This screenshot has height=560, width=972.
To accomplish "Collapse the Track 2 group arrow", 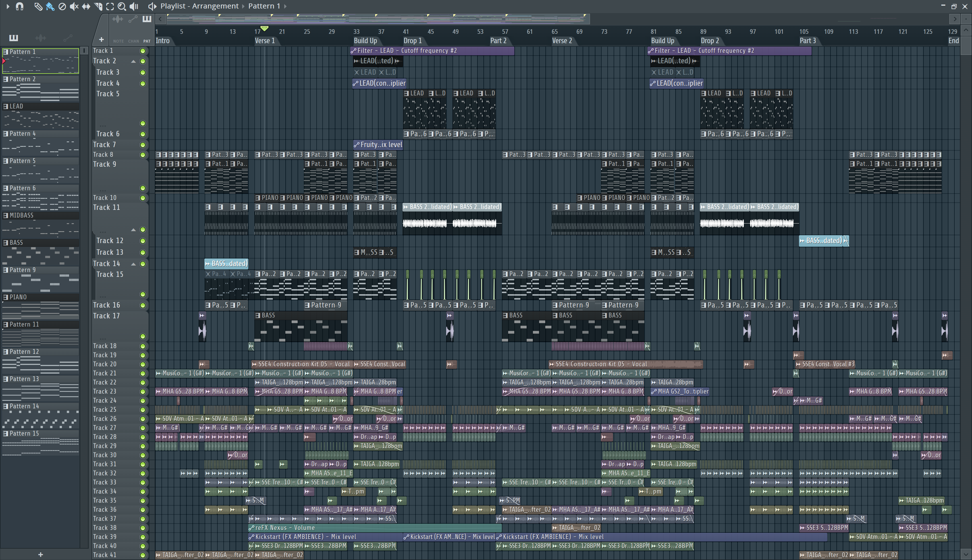I will 133,62.
